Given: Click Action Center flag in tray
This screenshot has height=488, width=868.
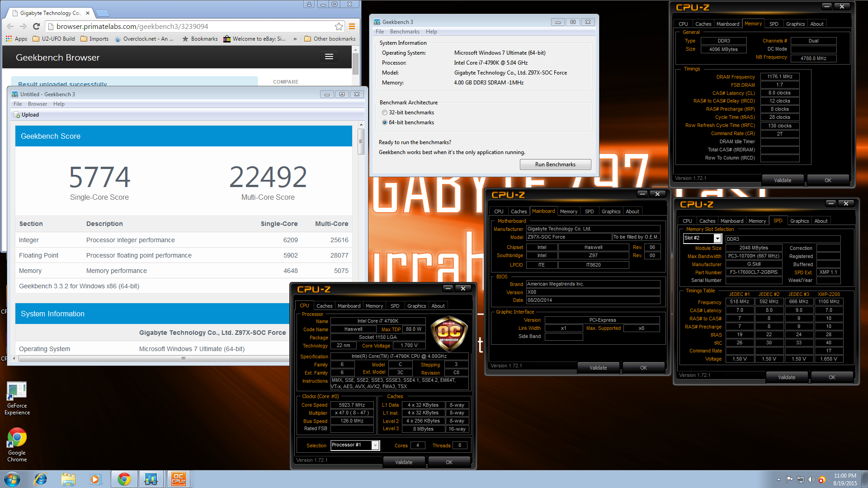Looking at the screenshot, I should [x=789, y=479].
